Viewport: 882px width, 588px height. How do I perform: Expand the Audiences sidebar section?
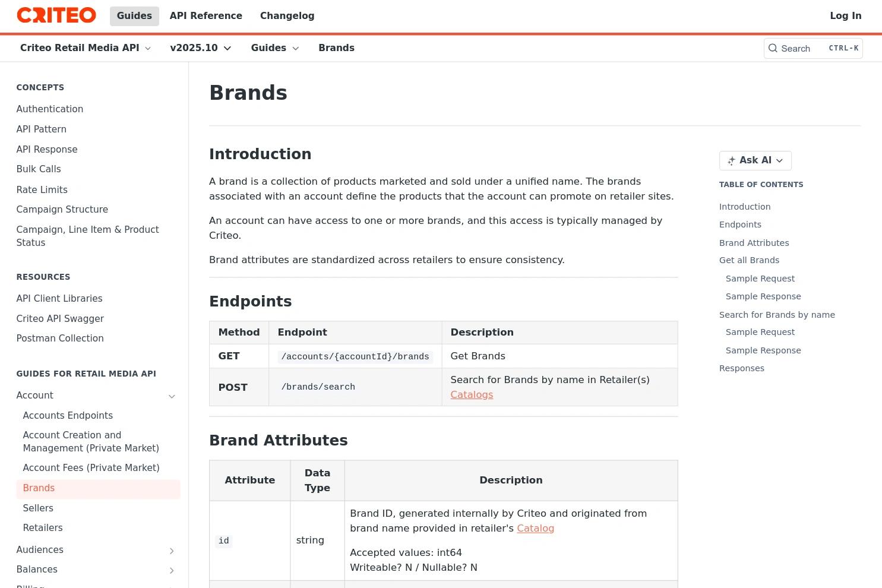click(x=172, y=551)
